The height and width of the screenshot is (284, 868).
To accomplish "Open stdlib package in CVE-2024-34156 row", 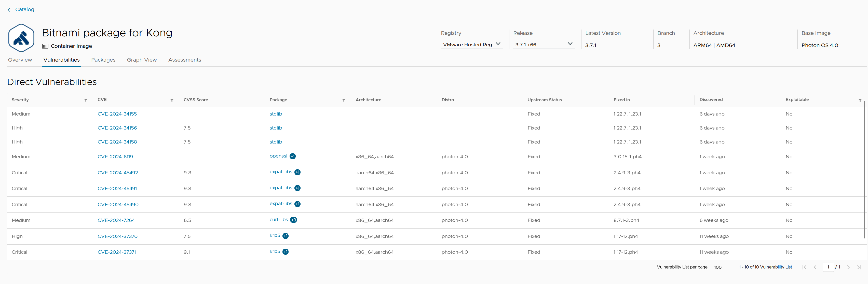I will point(276,128).
